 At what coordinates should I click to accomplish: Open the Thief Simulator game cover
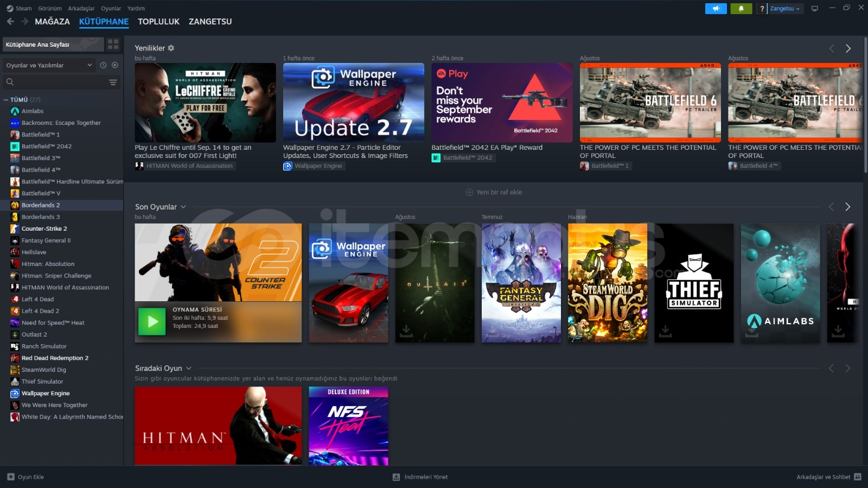[694, 283]
